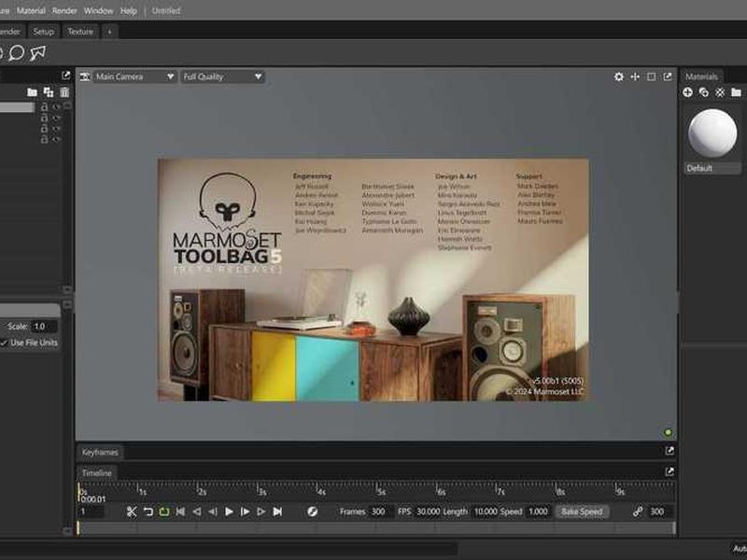
Task: Click the Bake Speed button
Action: tap(582, 511)
